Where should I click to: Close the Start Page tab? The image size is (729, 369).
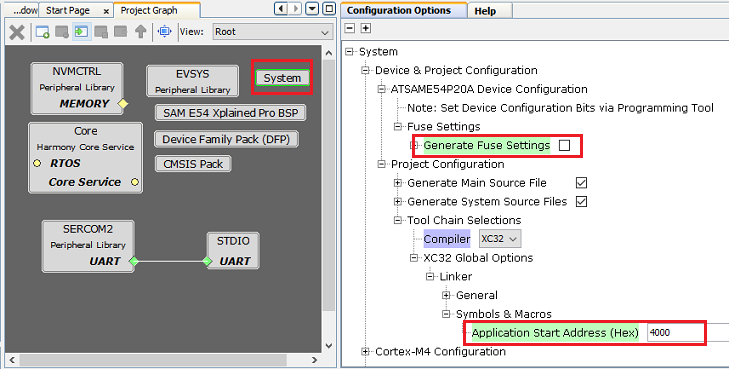coord(106,11)
